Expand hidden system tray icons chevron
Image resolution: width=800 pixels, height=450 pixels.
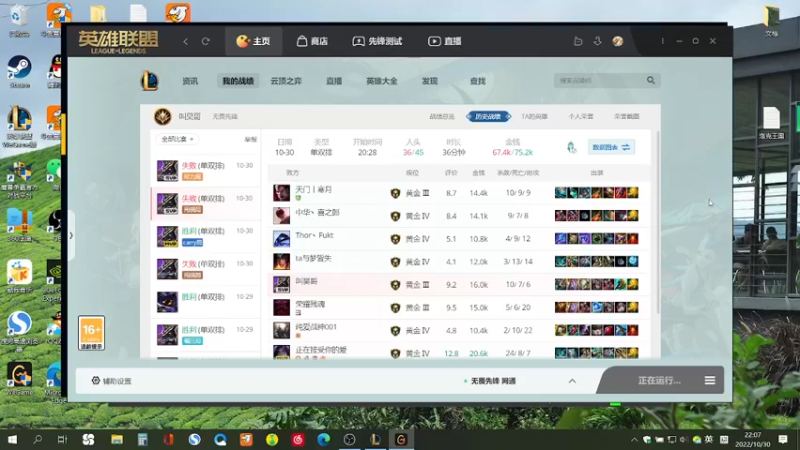634,440
